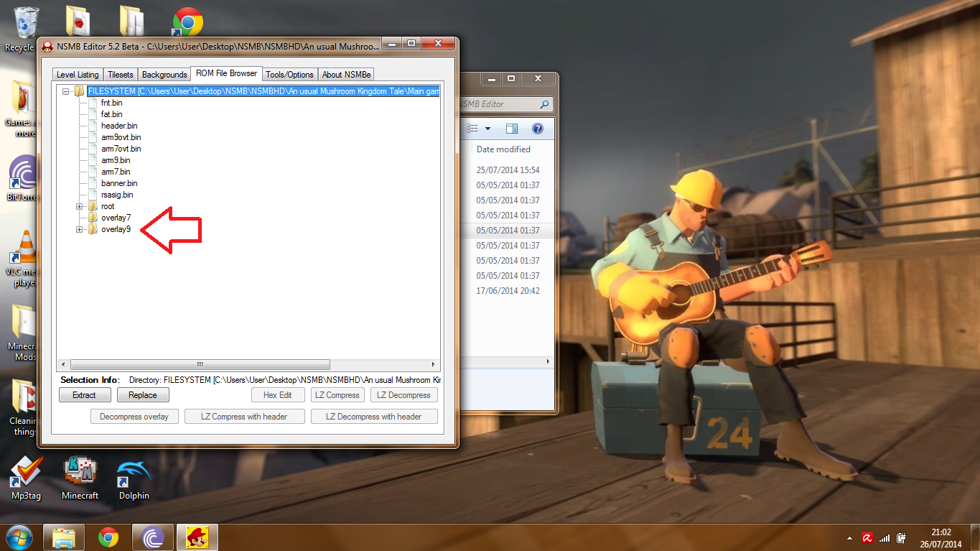Click the Date modified column header
Screen dimensions: 980x551
click(503, 149)
